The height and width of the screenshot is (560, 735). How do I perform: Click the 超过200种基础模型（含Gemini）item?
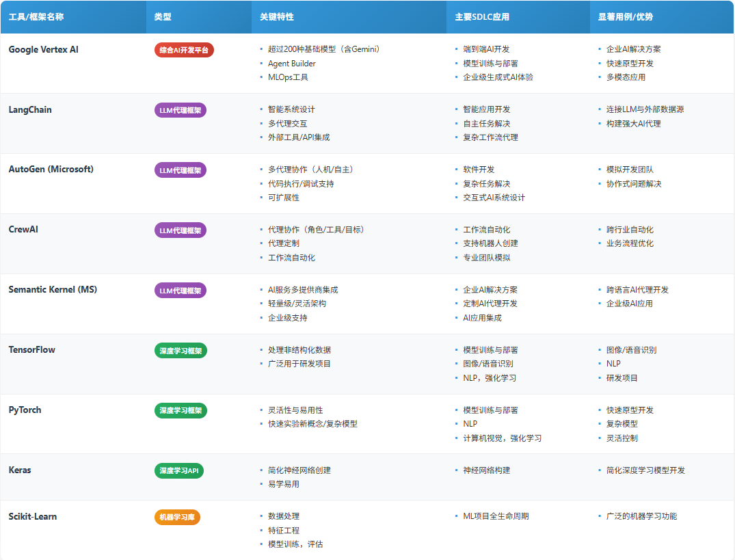pyautogui.click(x=325, y=49)
